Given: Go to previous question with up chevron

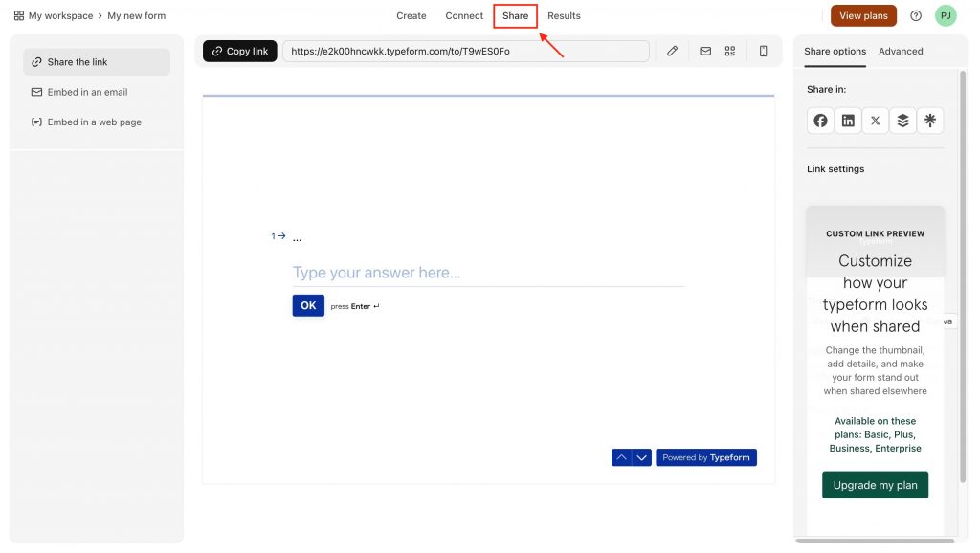Looking at the screenshot, I should [x=621, y=457].
